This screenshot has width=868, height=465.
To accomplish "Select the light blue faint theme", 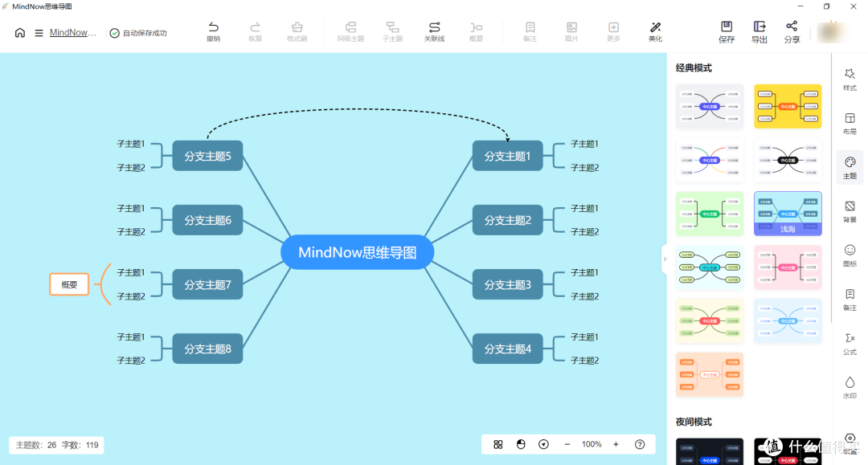I will point(788,320).
